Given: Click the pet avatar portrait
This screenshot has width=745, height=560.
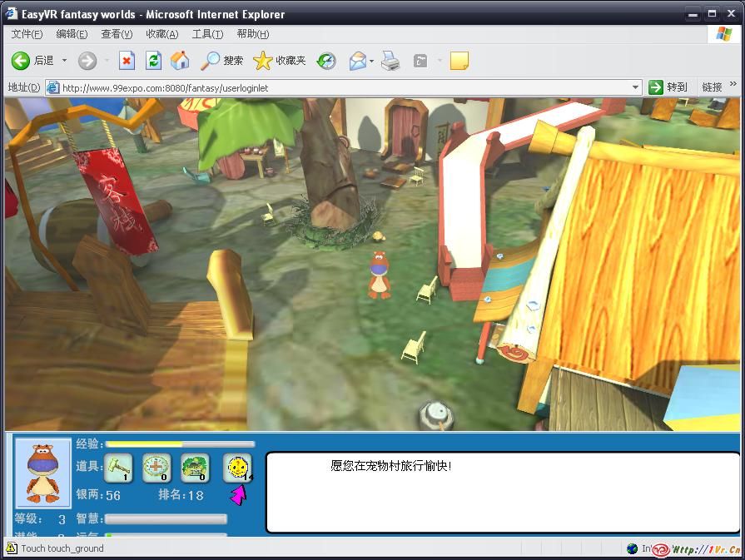Looking at the screenshot, I should pos(43,472).
